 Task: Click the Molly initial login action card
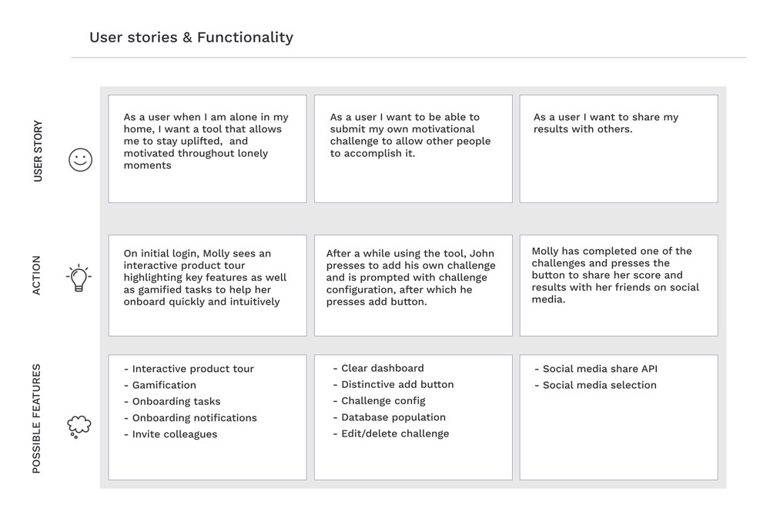[207, 286]
